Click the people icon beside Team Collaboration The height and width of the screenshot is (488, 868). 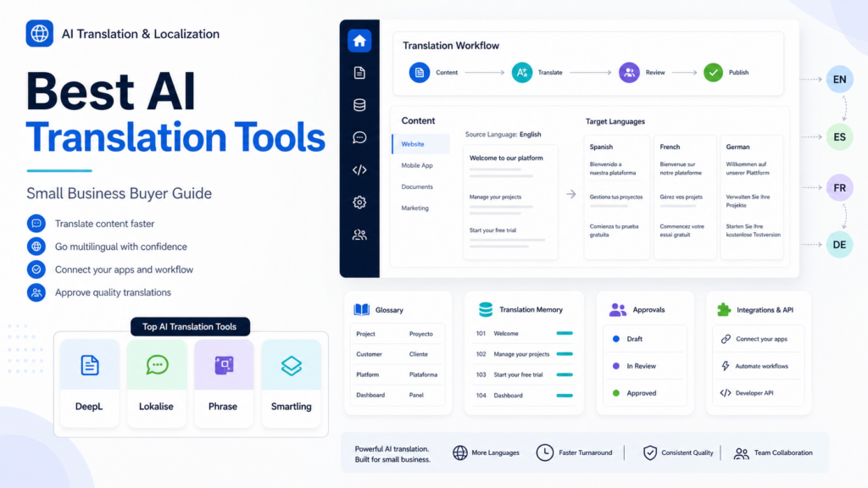tap(741, 453)
